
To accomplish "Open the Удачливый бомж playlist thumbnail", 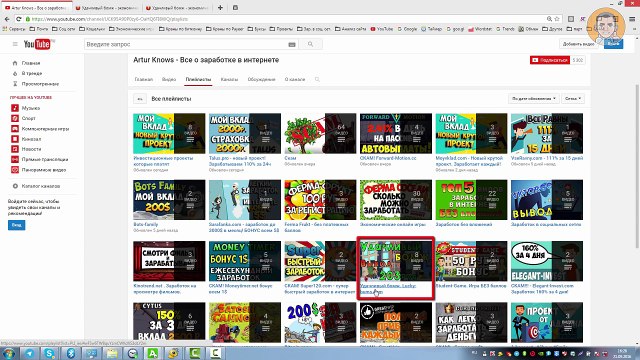I will (x=396, y=261).
